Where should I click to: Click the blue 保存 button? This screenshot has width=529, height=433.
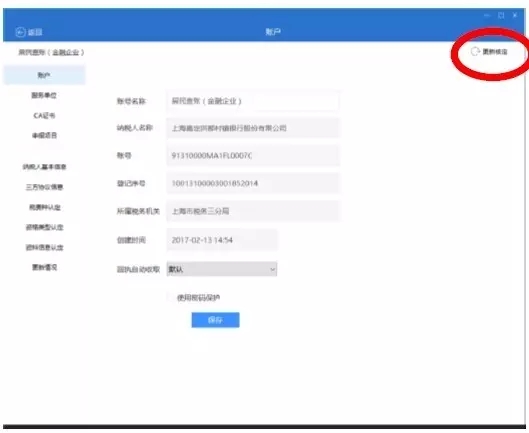(x=216, y=320)
